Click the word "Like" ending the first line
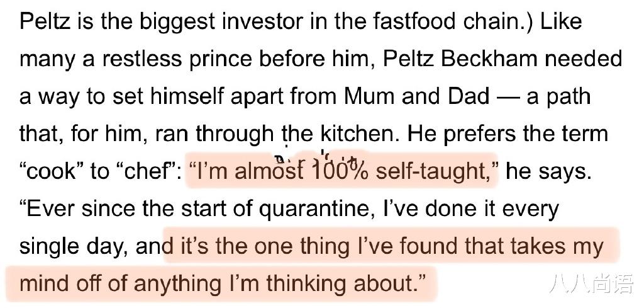The width and height of the screenshot is (644, 308). coord(562,21)
